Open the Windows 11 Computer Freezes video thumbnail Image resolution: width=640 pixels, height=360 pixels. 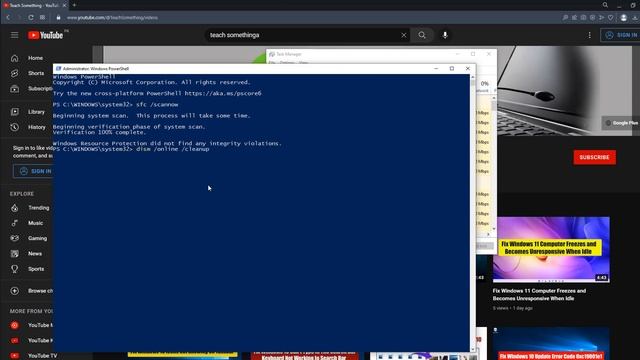[551, 249]
